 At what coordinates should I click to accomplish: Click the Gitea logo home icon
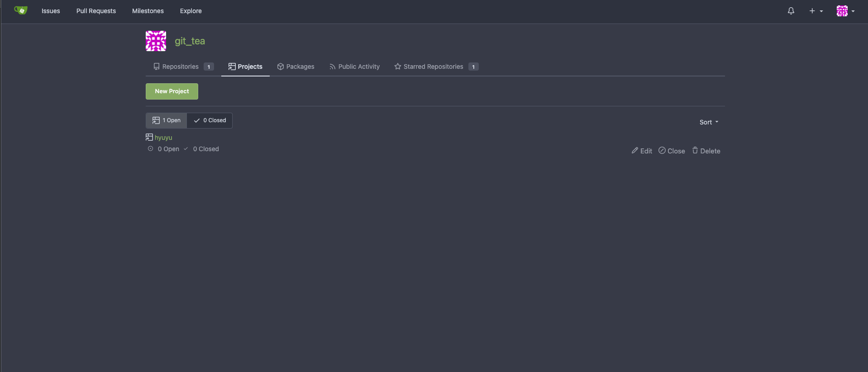pyautogui.click(x=21, y=10)
